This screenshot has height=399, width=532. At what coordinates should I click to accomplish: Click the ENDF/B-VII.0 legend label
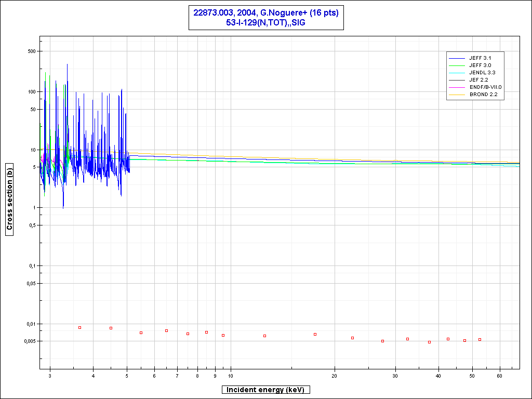click(485, 87)
